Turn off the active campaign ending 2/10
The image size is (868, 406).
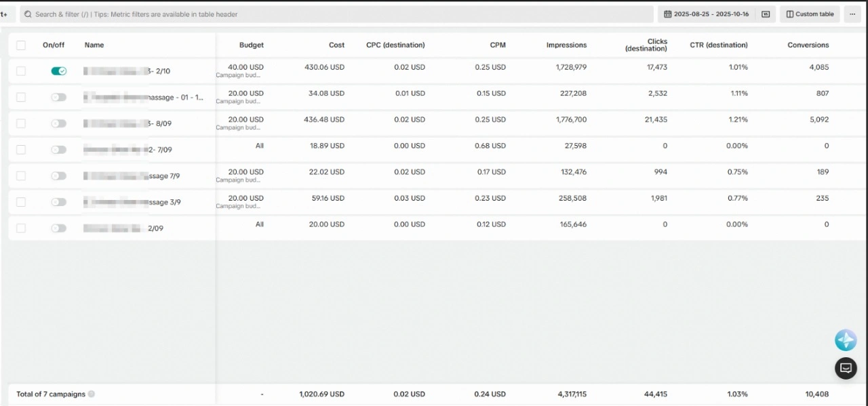59,71
